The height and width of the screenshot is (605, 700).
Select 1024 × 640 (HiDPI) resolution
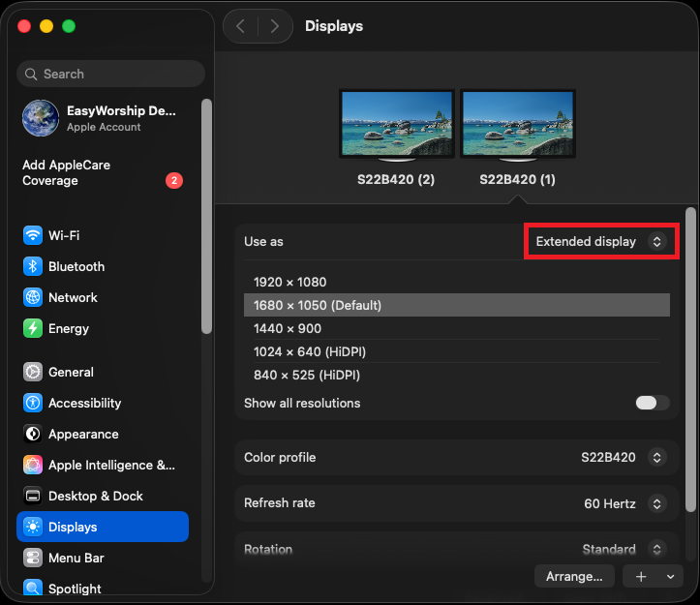coord(457,351)
